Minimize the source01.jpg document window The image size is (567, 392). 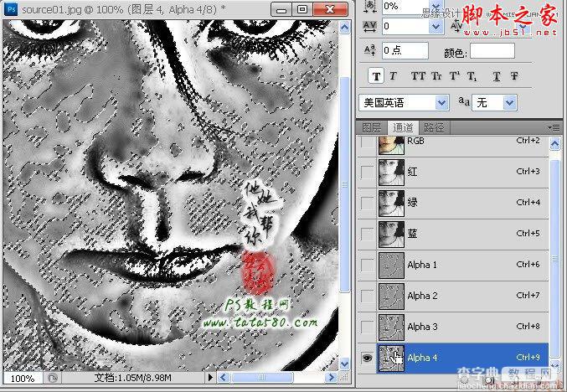click(x=281, y=9)
